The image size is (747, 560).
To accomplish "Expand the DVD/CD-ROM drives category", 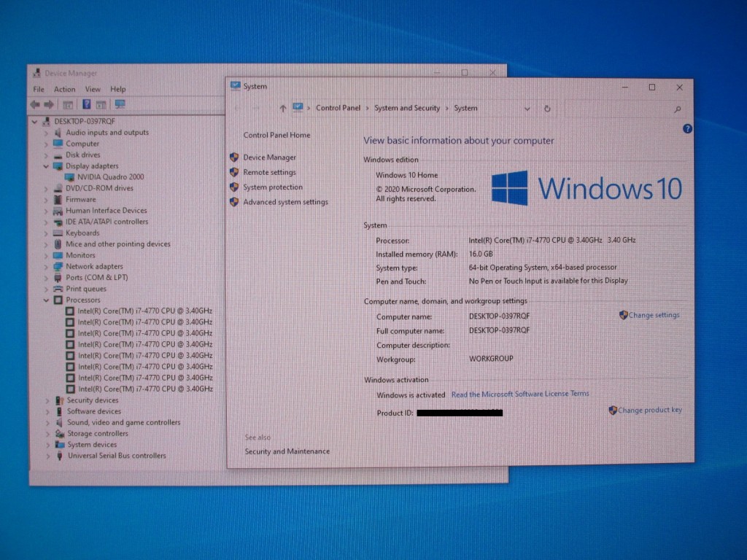I will [46, 189].
